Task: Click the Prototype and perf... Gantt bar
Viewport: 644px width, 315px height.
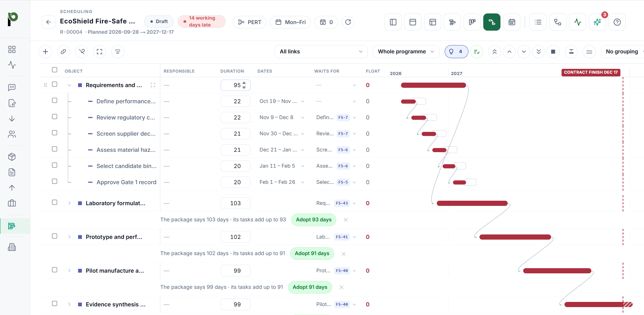Action: [515, 237]
